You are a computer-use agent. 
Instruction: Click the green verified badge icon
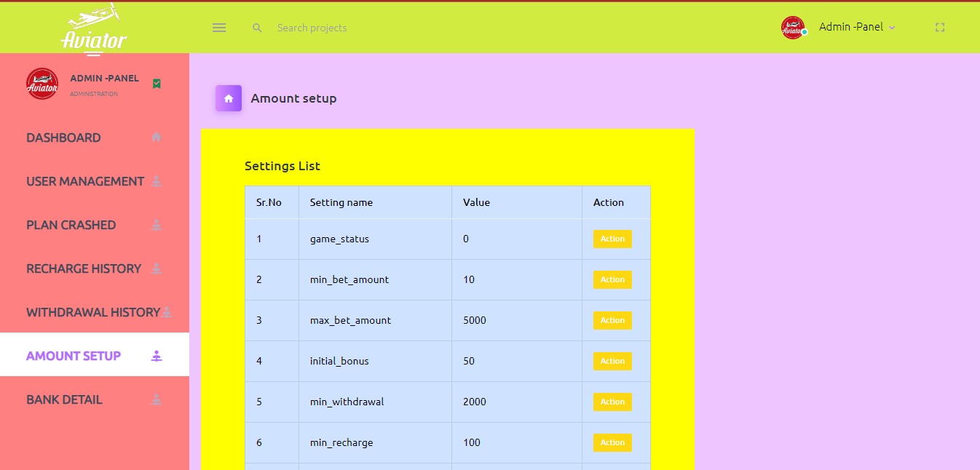click(x=157, y=84)
